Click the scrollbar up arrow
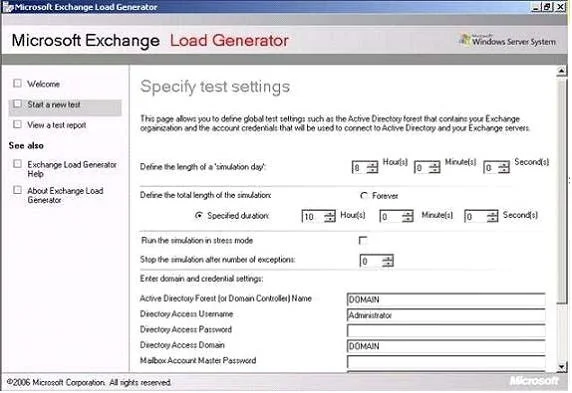This screenshot has height=393, width=572. point(561,71)
